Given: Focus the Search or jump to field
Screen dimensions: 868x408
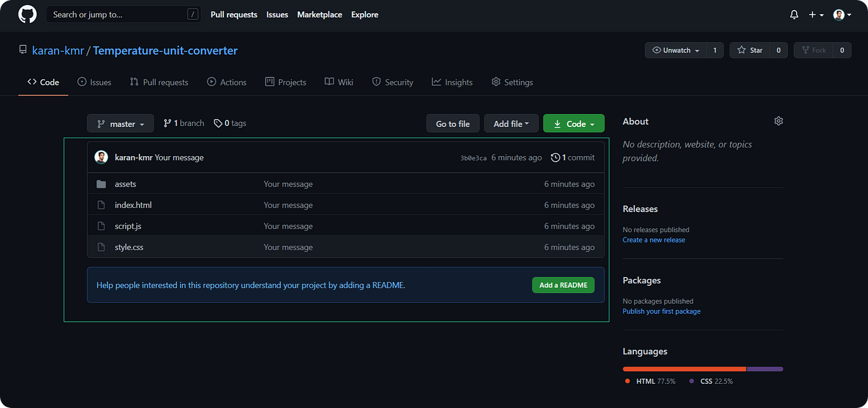Looking at the screenshot, I should click(123, 14).
